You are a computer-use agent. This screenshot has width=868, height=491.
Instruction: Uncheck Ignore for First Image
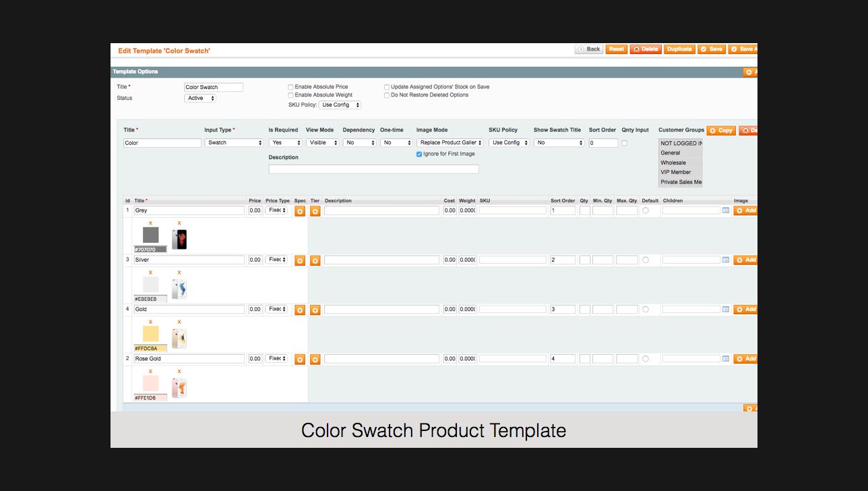419,154
